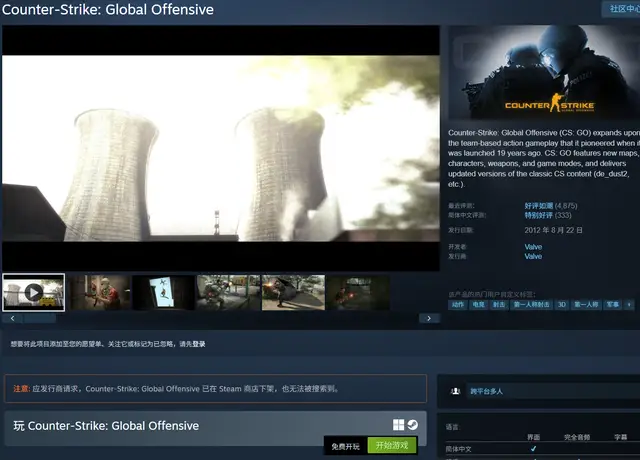640x460 pixels.
Task: Click the 社区中心 button at top right
Action: tap(621, 9)
